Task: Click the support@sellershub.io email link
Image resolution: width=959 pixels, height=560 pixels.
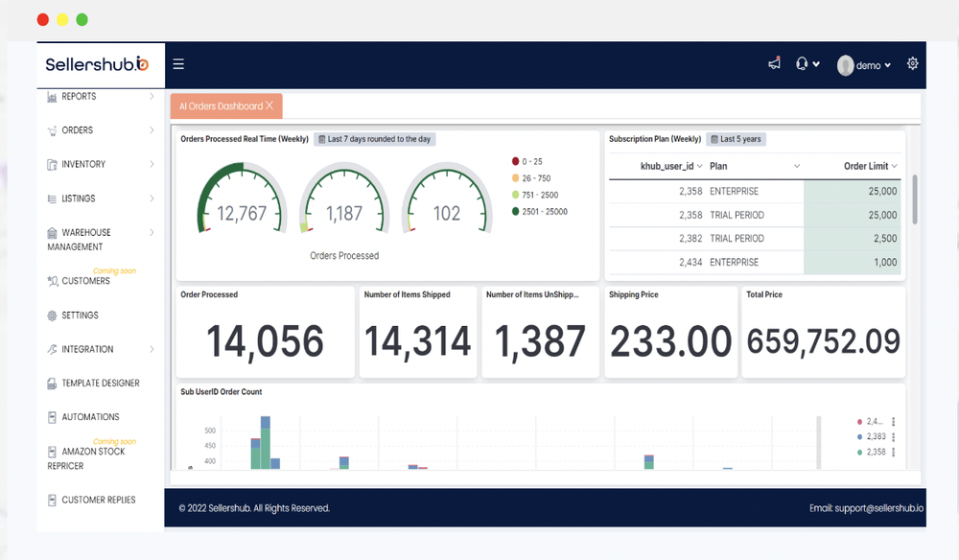Action: (x=878, y=509)
